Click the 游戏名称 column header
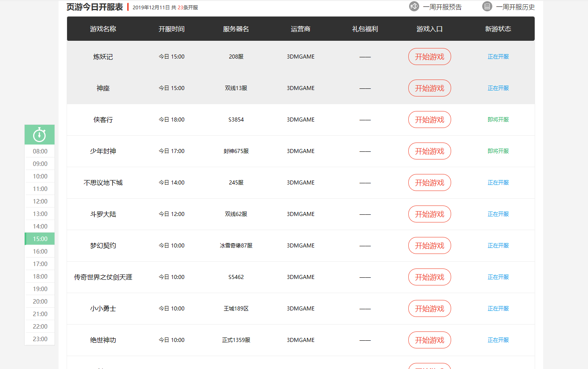 [103, 29]
